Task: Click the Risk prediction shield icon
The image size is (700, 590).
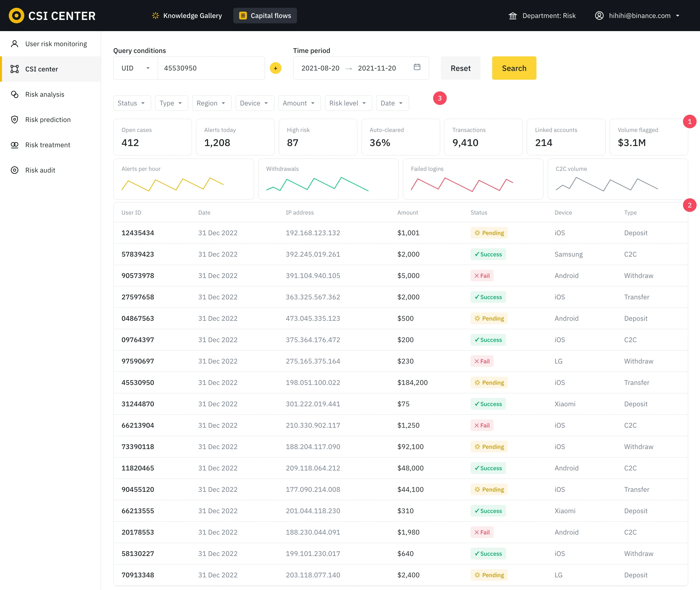Action: [14, 119]
